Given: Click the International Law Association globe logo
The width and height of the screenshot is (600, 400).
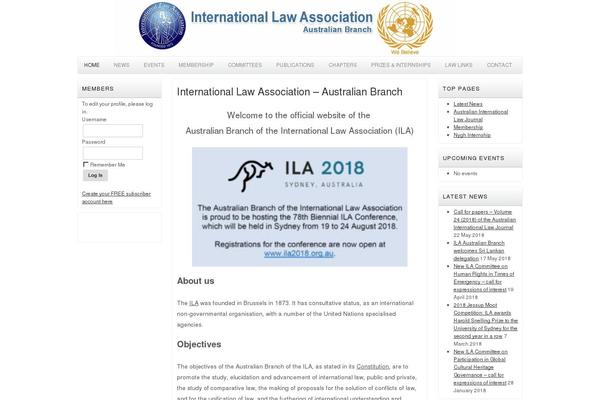Looking at the screenshot, I should (162, 26).
